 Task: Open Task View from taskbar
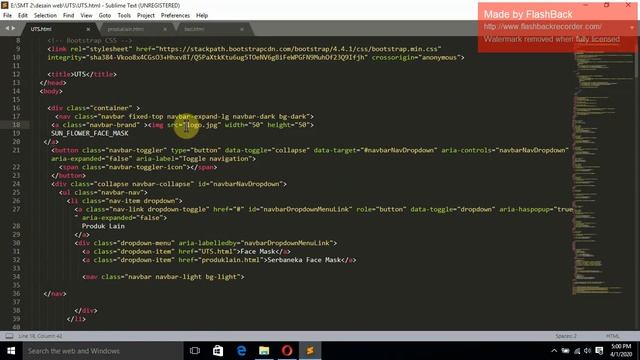coord(195,351)
